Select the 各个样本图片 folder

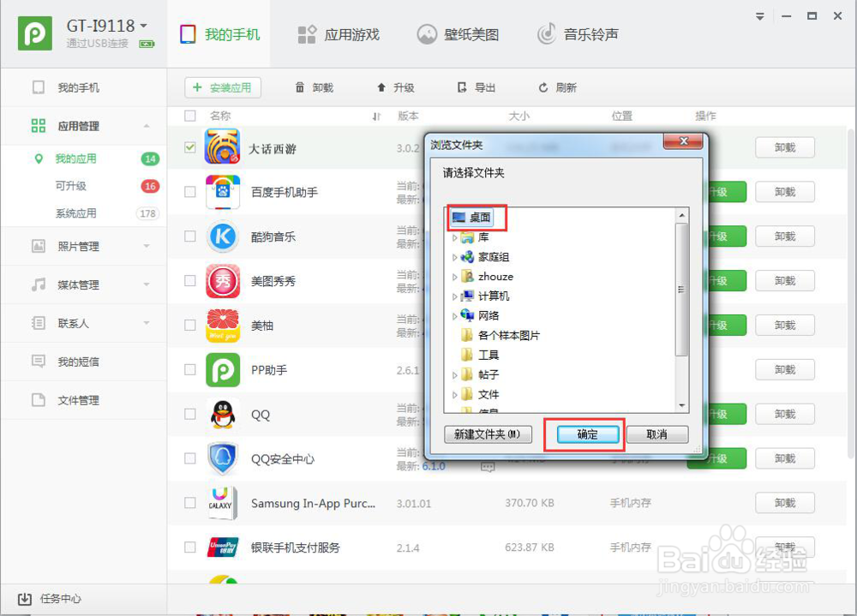pyautogui.click(x=500, y=335)
